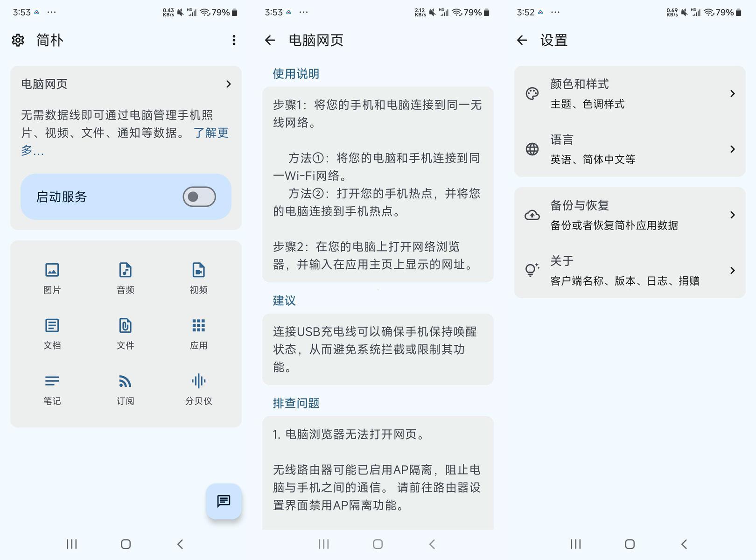Open the 分贝仪 decibel meter
This screenshot has height=560, width=756.
point(198,389)
